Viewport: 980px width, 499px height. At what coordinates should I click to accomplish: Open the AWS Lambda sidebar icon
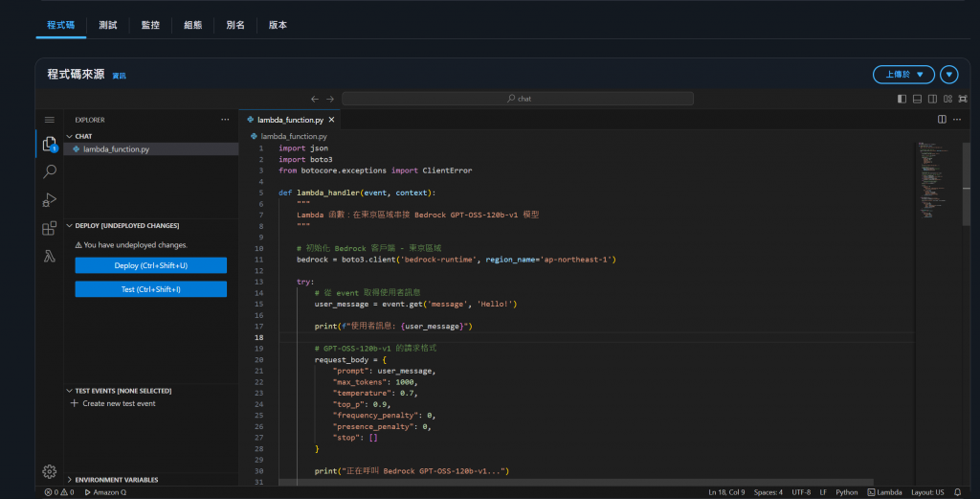click(50, 256)
